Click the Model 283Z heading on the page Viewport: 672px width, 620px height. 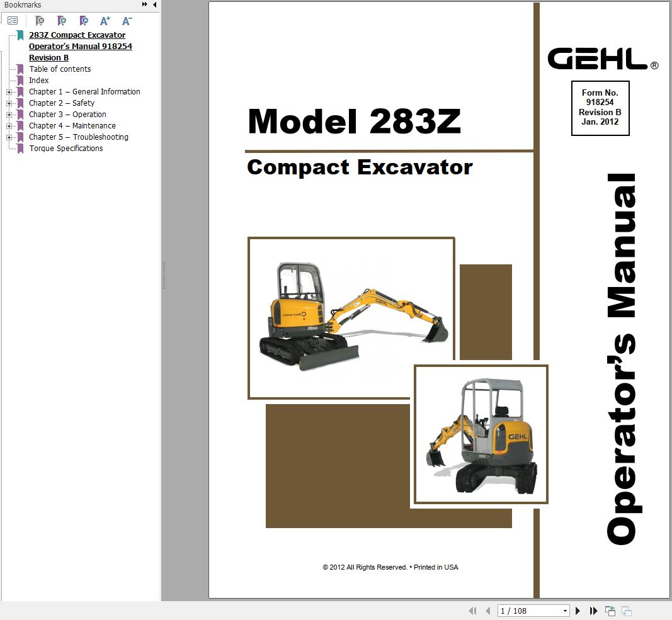pyautogui.click(x=354, y=121)
